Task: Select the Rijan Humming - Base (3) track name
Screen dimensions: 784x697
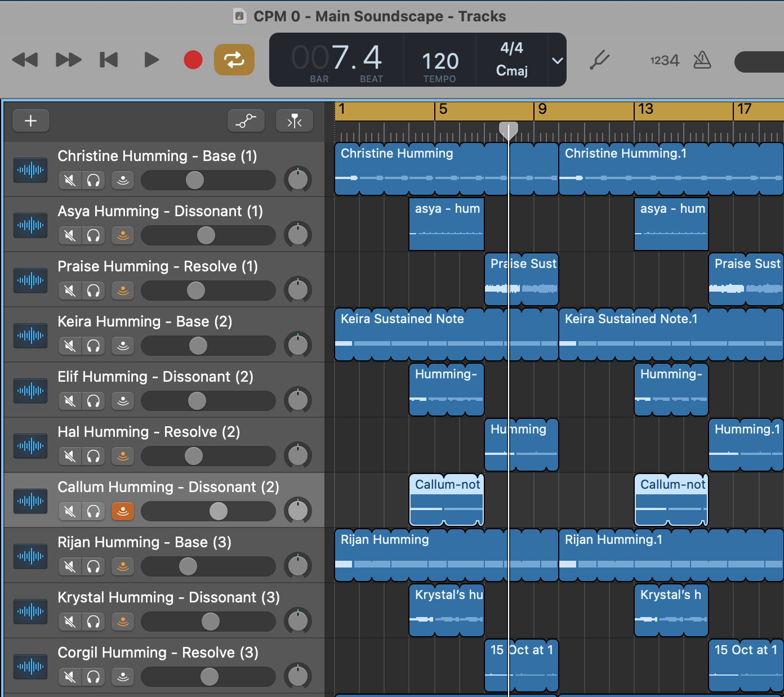Action: (144, 542)
